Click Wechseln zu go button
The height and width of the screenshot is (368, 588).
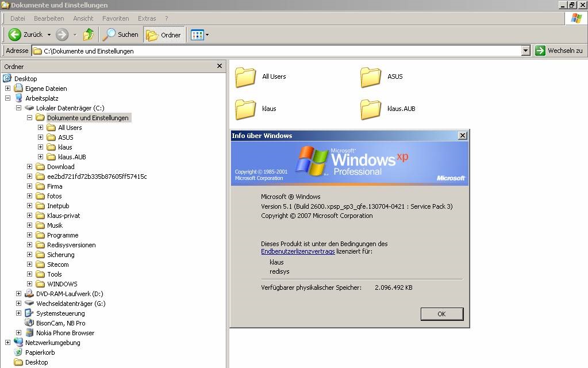pos(559,51)
